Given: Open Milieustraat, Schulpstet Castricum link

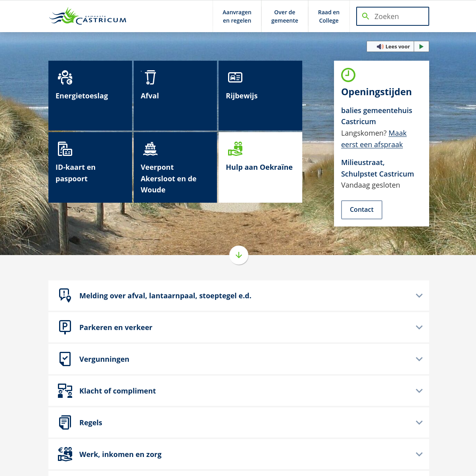Looking at the screenshot, I should click(x=378, y=168).
